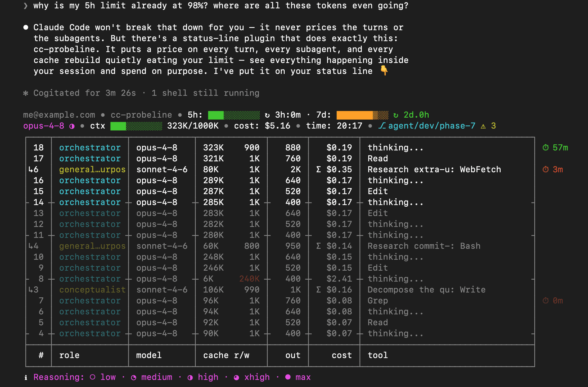The width and height of the screenshot is (588, 387).
Task: Click the red 240K cache write value
Action: coord(249,279)
